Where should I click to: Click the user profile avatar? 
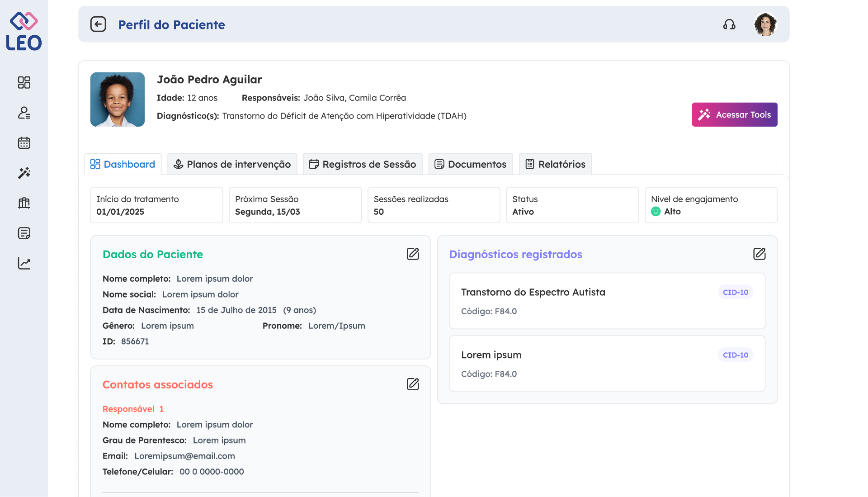[x=765, y=24]
